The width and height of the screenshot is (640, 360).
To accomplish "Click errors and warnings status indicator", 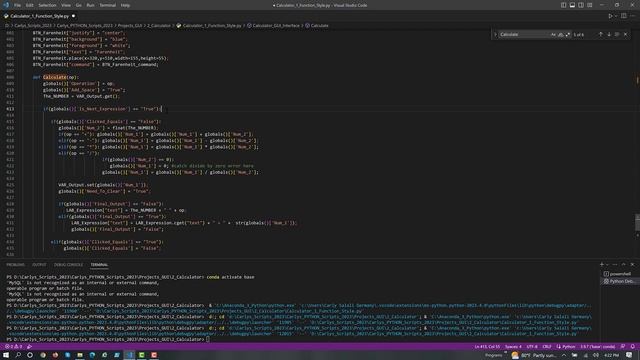I will [x=13, y=347].
